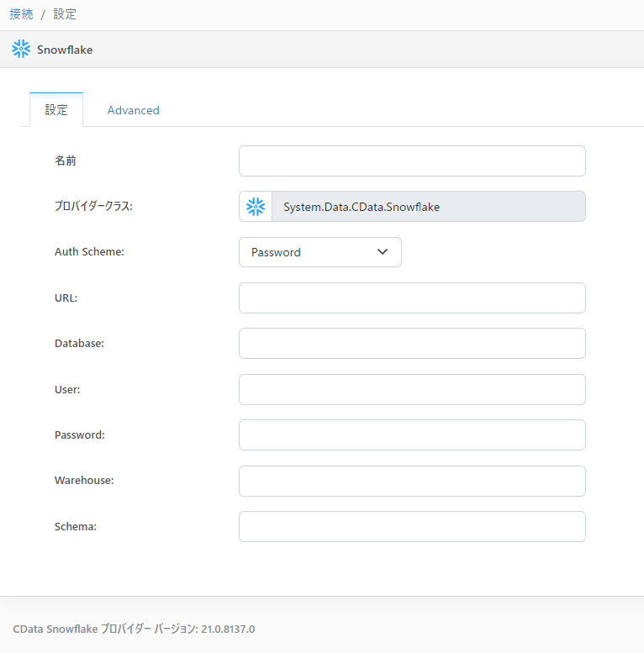Click the User input field
The image size is (644, 653).
click(x=412, y=389)
